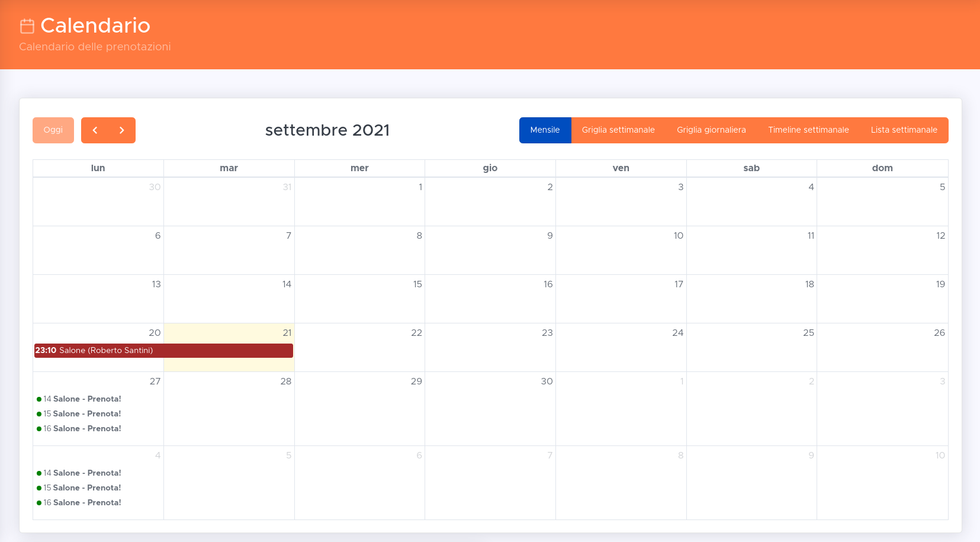Click the calendar icon beside the Calendario title
Image resolution: width=980 pixels, height=542 pixels.
tap(27, 26)
